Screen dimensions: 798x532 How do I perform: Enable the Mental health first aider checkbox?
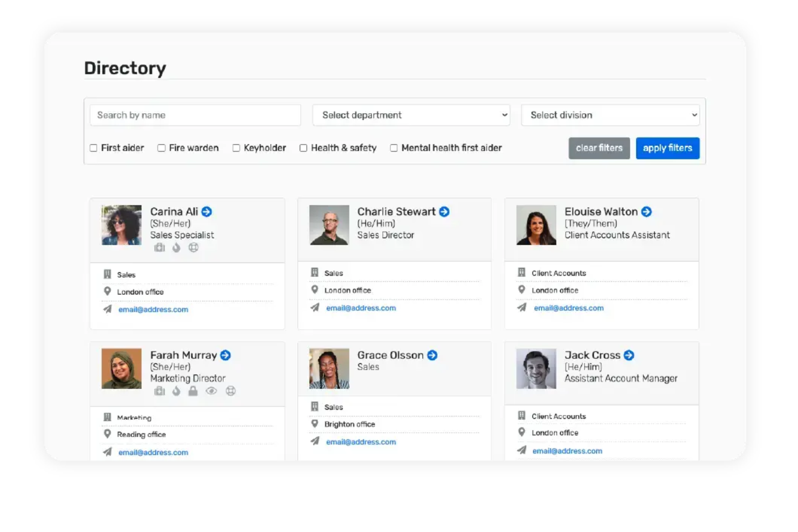[x=394, y=148]
